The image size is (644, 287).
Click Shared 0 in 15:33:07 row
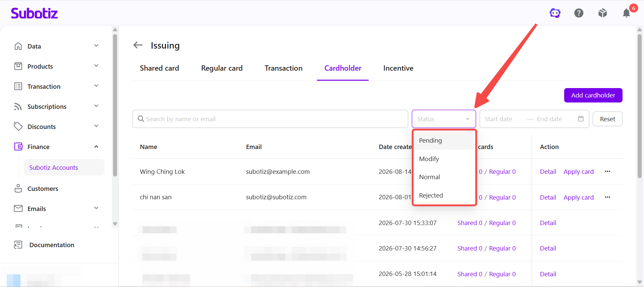[x=470, y=223]
